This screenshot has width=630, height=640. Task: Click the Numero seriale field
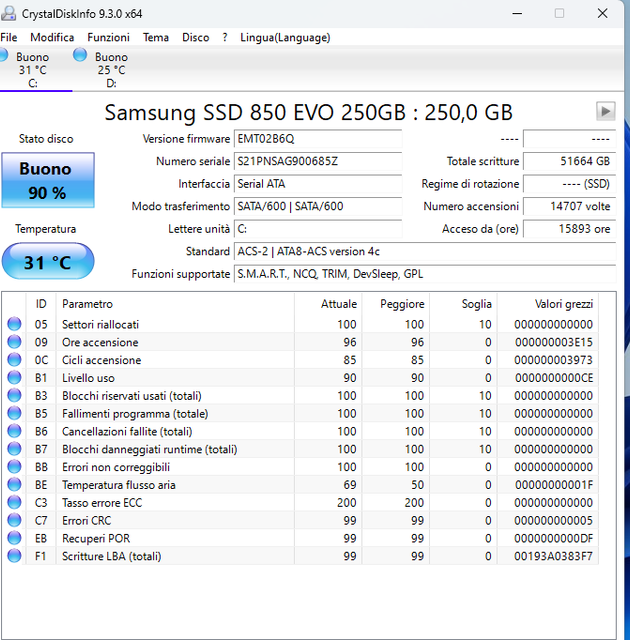pos(317,161)
